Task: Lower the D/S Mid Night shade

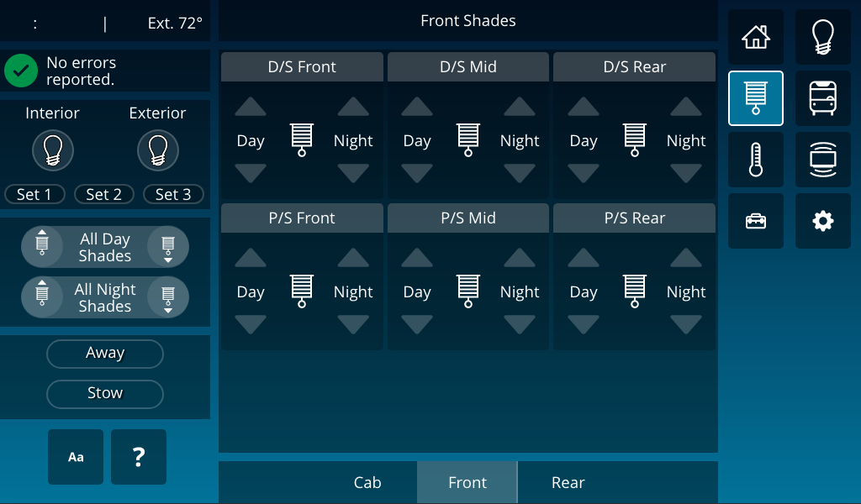Action: [520, 174]
